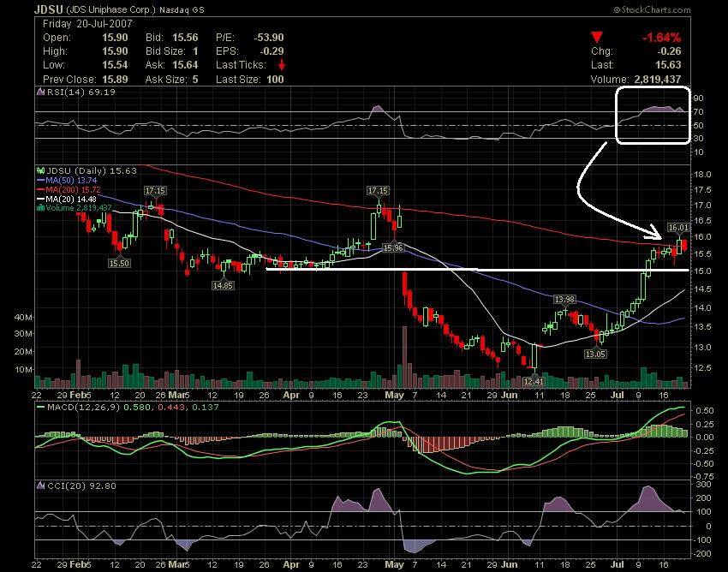The image size is (728, 572).
Task: Click the EPS value -0.29
Action: (272, 51)
